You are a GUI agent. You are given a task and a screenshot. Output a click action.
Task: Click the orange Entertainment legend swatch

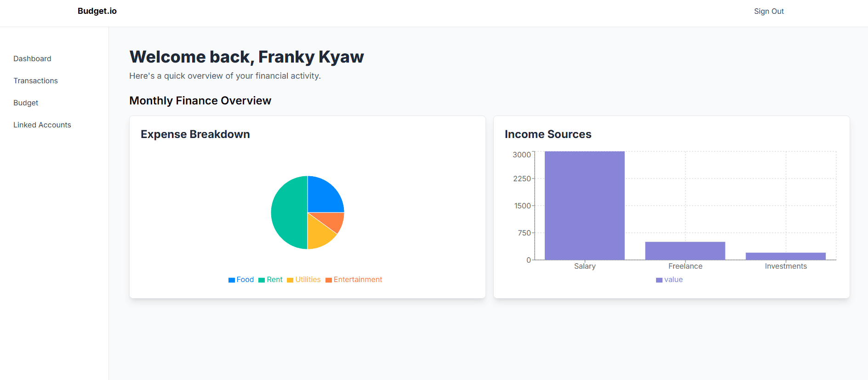(x=329, y=280)
